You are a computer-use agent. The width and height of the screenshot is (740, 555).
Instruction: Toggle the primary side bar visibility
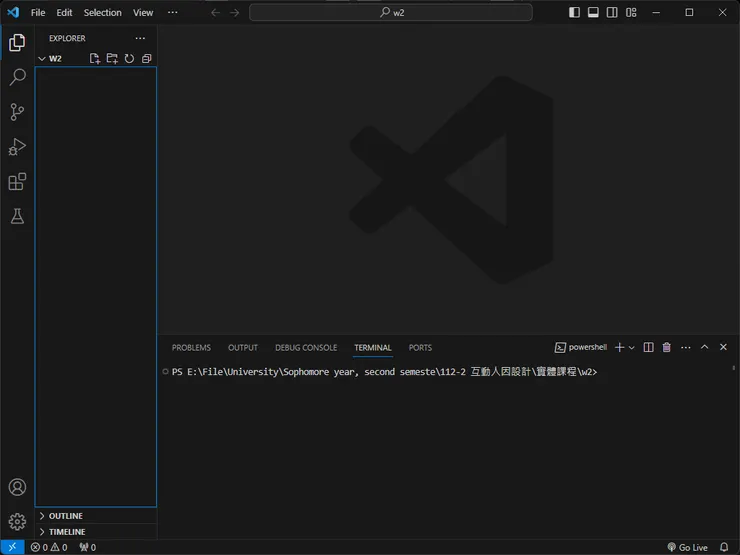(x=574, y=13)
